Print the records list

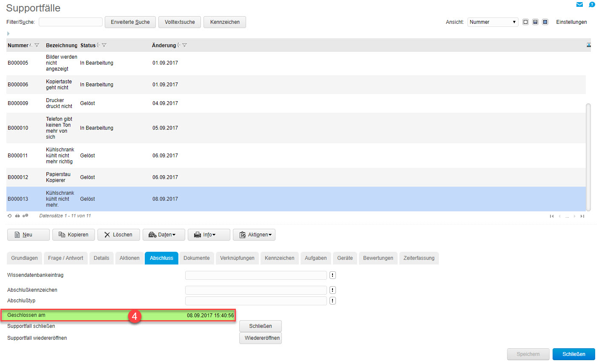17,216
